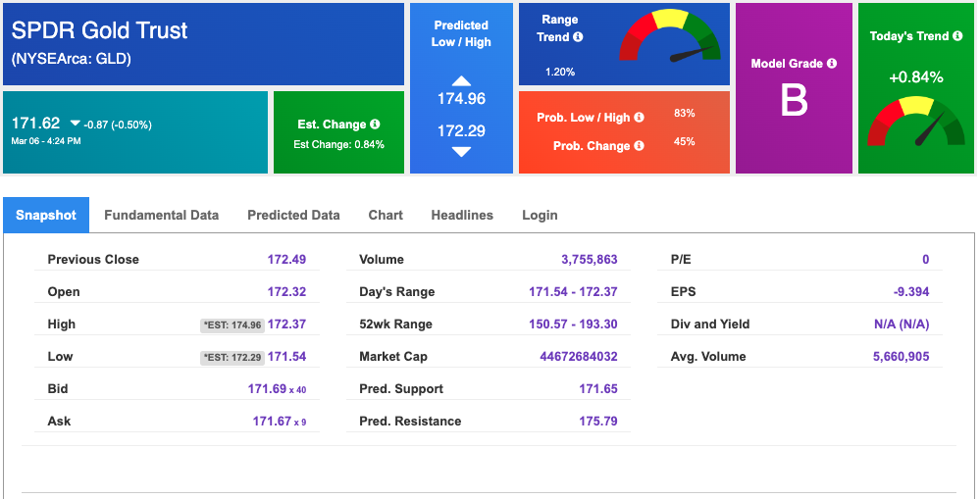The width and height of the screenshot is (980, 499).
Task: Click the info icon next to Prob. Change
Action: 639,145
